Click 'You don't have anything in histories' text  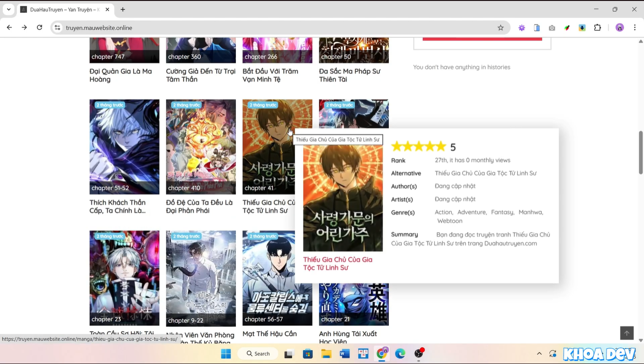point(462,67)
